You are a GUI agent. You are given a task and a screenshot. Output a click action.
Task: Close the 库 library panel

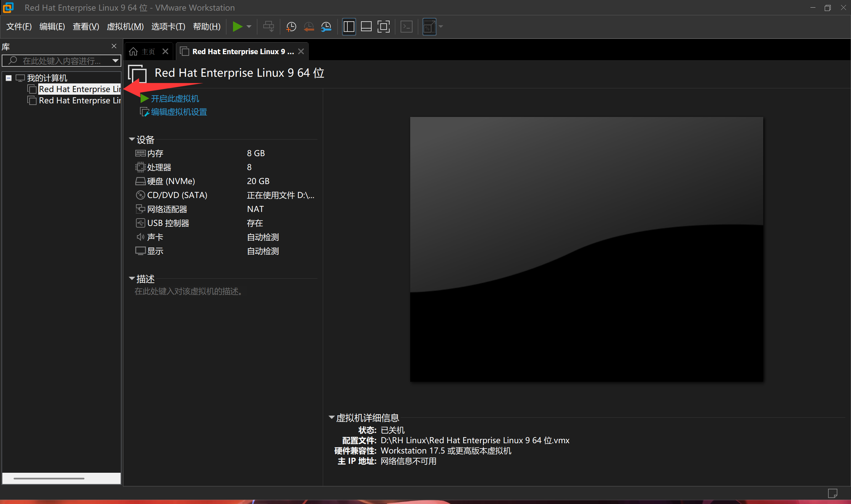[x=114, y=46]
